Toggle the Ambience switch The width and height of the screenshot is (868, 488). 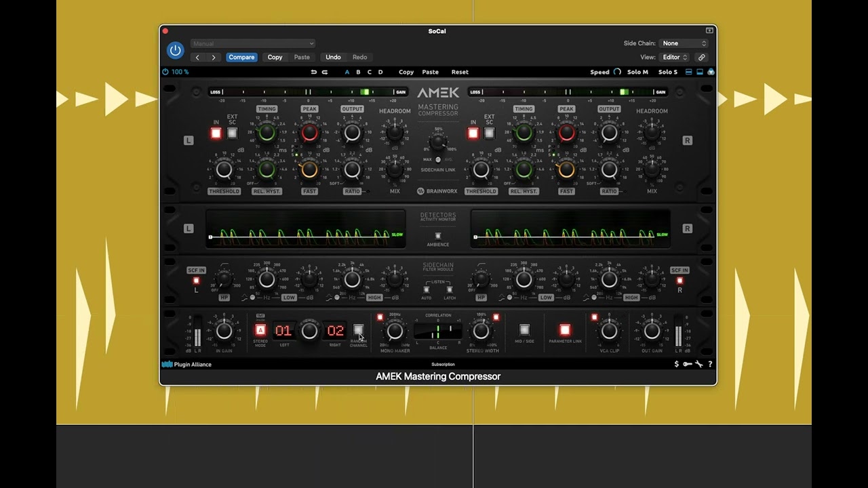pos(437,235)
